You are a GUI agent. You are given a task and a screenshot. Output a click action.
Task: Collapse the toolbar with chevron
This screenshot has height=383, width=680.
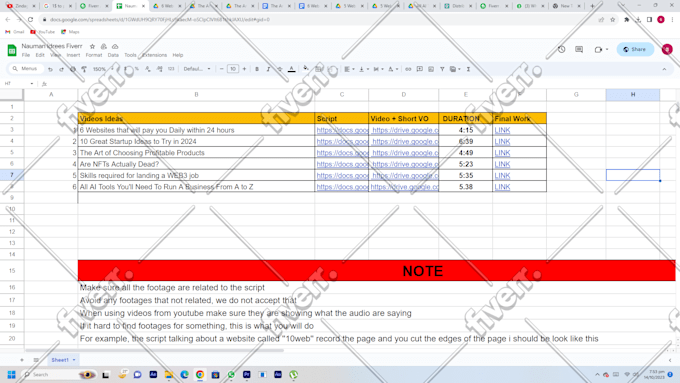[664, 69]
